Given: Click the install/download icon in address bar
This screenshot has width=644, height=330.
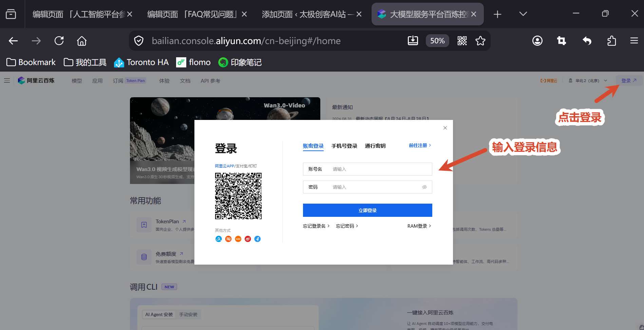Looking at the screenshot, I should [x=413, y=41].
